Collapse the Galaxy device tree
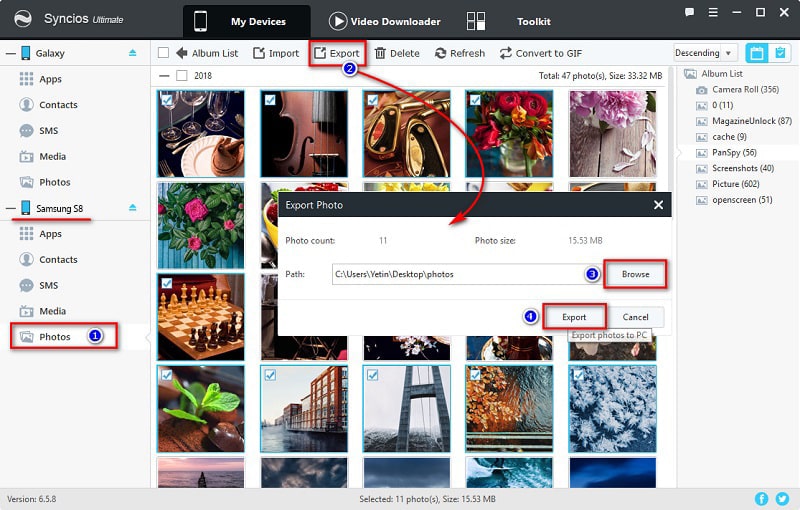The height and width of the screenshot is (510, 800). [x=11, y=53]
